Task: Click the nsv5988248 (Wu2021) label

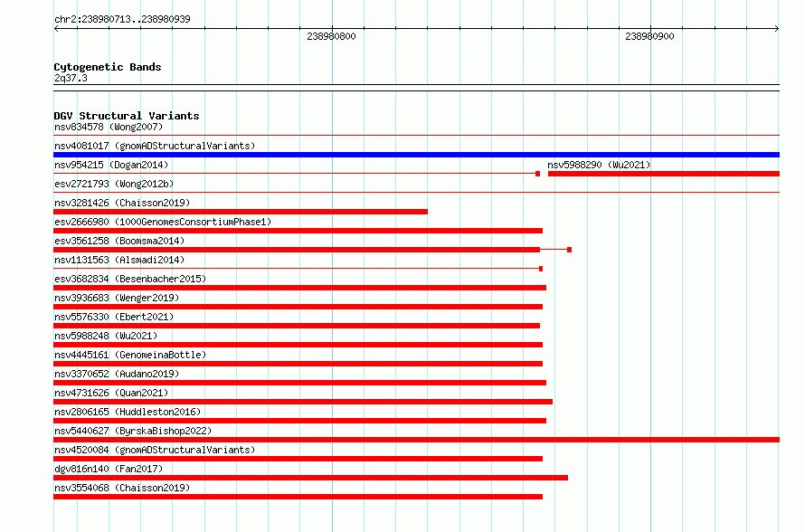Action: [x=106, y=336]
